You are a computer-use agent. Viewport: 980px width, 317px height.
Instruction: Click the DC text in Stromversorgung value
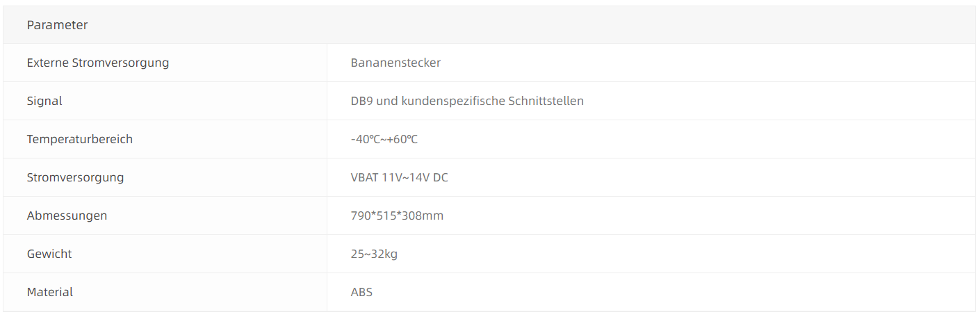441,177
